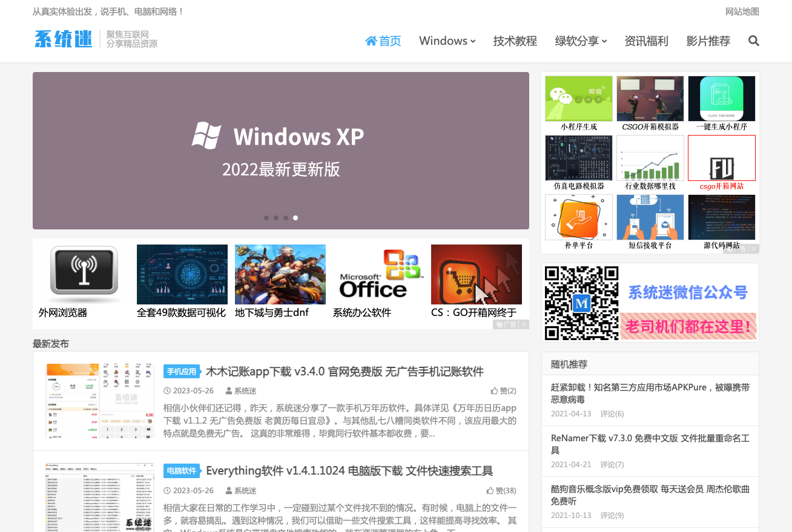Open 短信接收平台 ad icon

[x=650, y=217]
